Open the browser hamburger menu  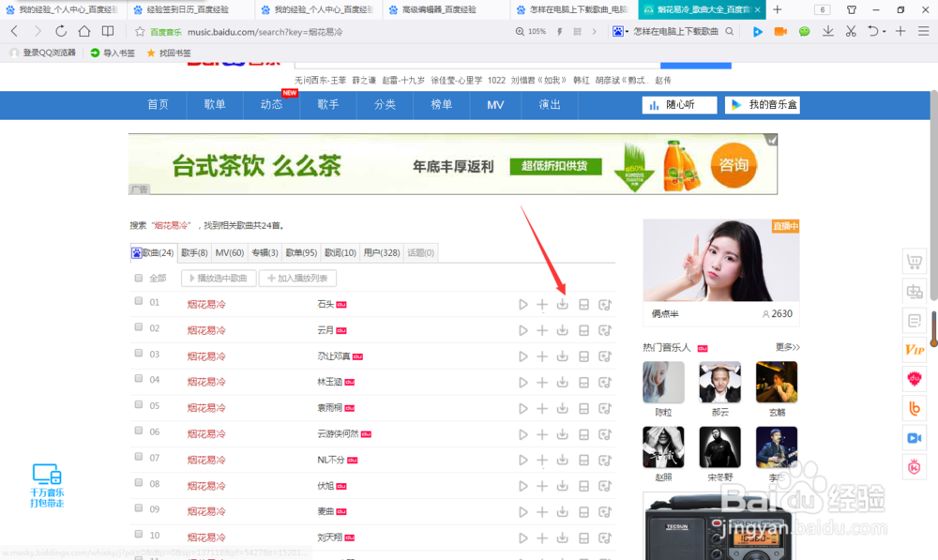pyautogui.click(x=924, y=31)
